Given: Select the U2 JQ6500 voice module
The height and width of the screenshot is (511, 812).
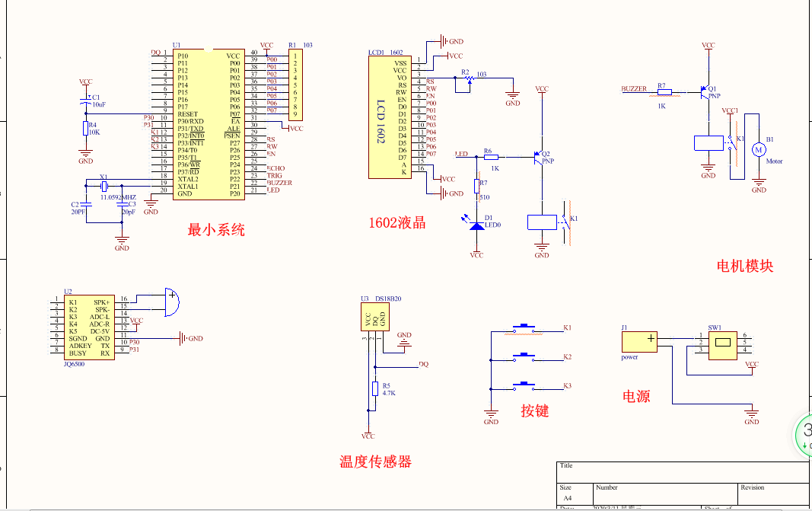Looking at the screenshot, I should click(x=88, y=327).
